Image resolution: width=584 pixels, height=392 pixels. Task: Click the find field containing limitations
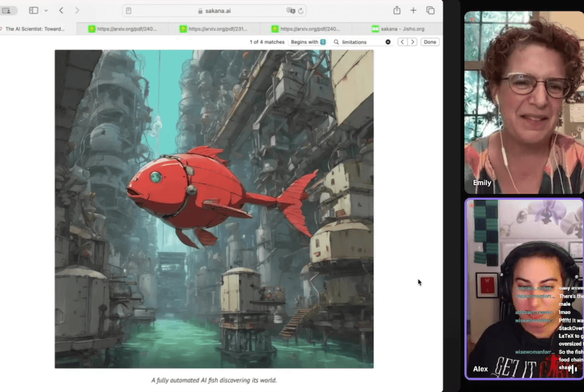pos(362,42)
